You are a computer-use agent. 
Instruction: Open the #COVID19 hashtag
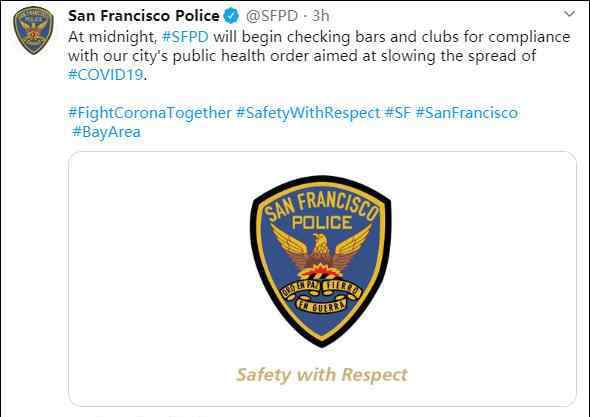coord(106,75)
